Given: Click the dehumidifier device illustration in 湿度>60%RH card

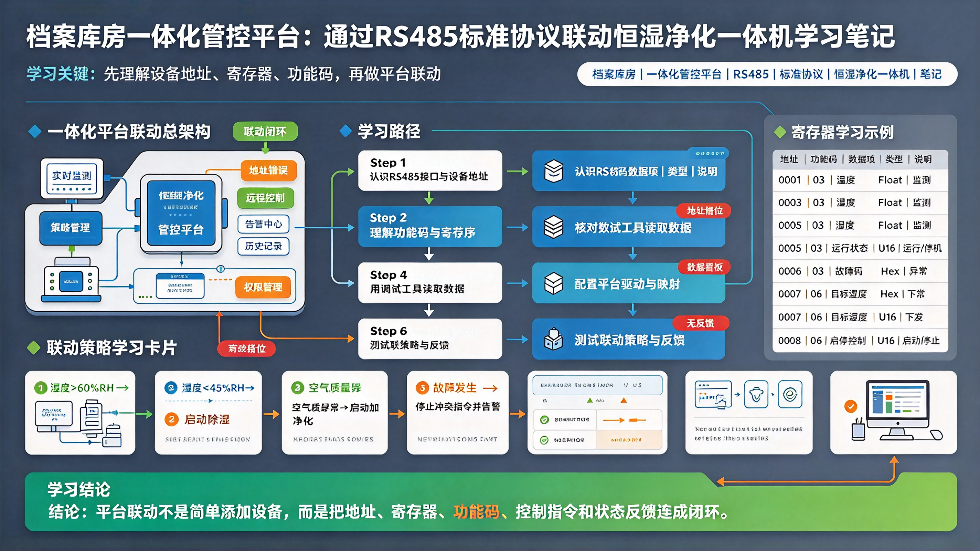Looking at the screenshot, I should pos(92,418).
